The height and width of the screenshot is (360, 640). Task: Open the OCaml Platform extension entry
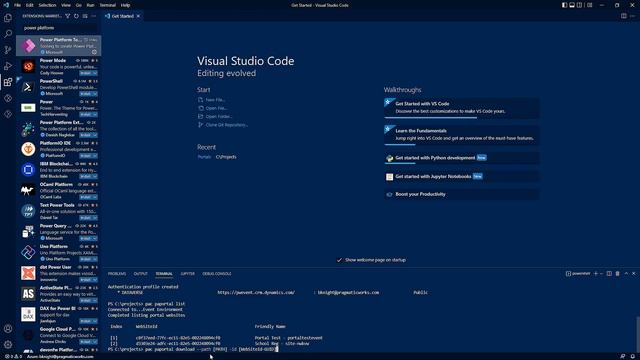pyautogui.click(x=58, y=190)
